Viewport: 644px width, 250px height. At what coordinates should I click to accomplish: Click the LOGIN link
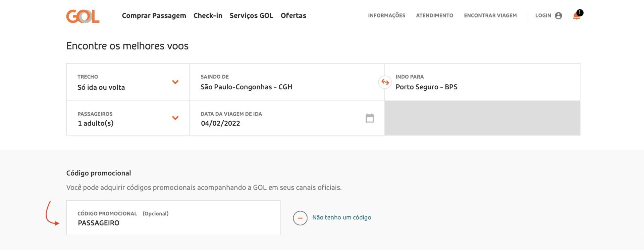(x=543, y=15)
